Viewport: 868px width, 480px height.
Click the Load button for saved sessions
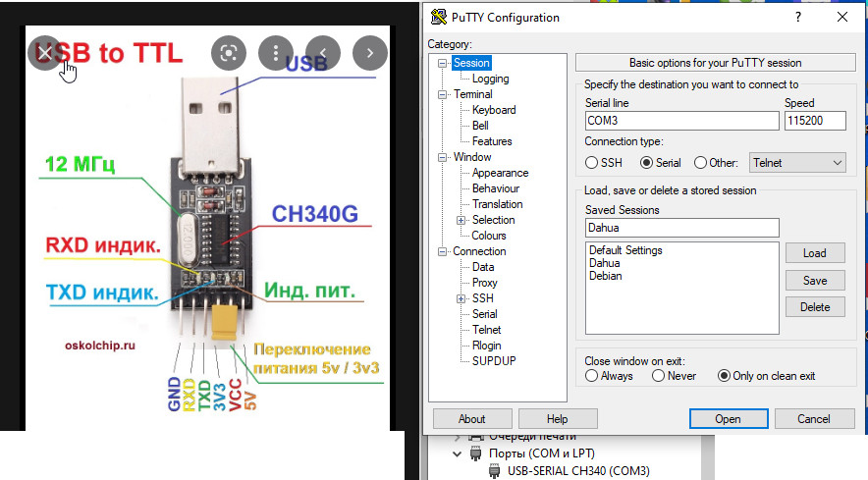click(x=814, y=253)
